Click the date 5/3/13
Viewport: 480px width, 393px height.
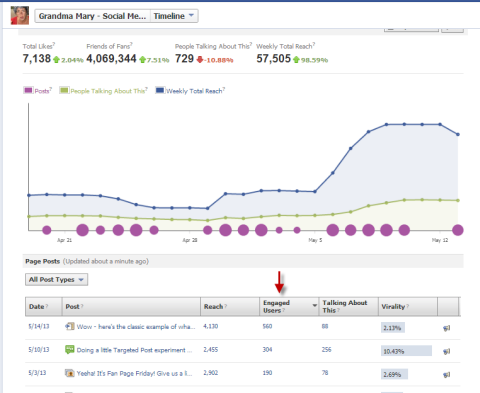point(37,373)
